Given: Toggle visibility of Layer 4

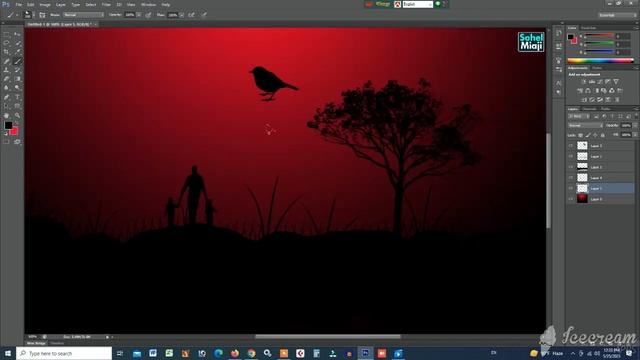Looking at the screenshot, I should coord(571,178).
